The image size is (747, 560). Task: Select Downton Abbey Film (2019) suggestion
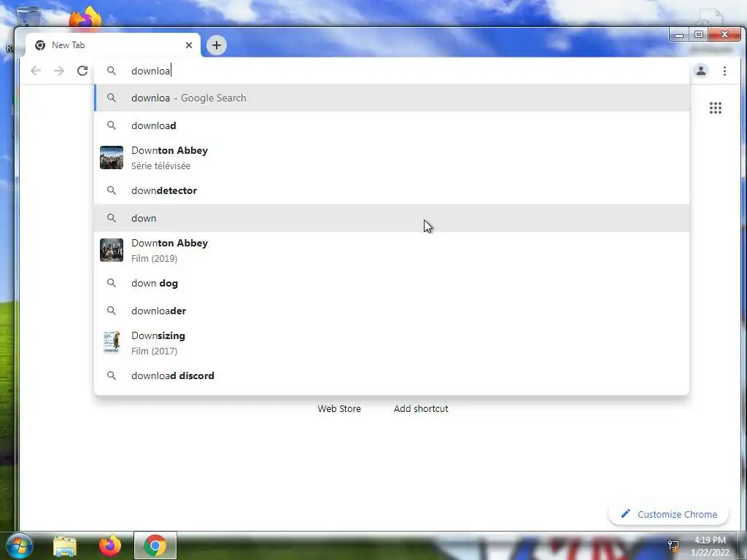click(x=392, y=251)
